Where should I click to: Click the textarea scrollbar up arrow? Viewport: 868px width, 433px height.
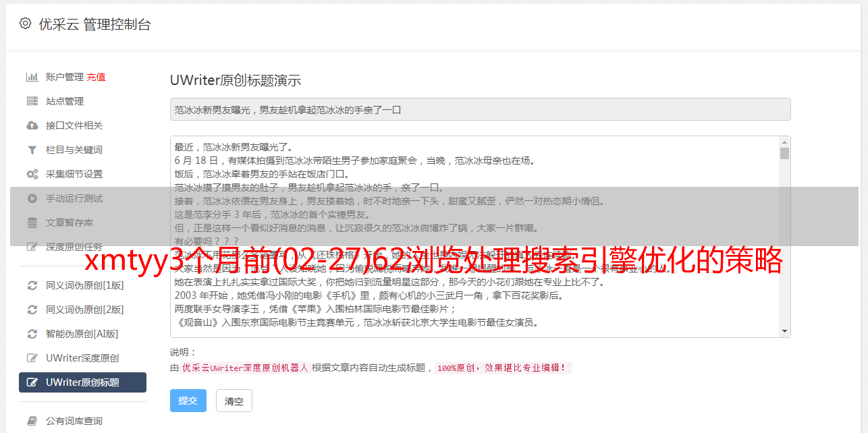(784, 142)
